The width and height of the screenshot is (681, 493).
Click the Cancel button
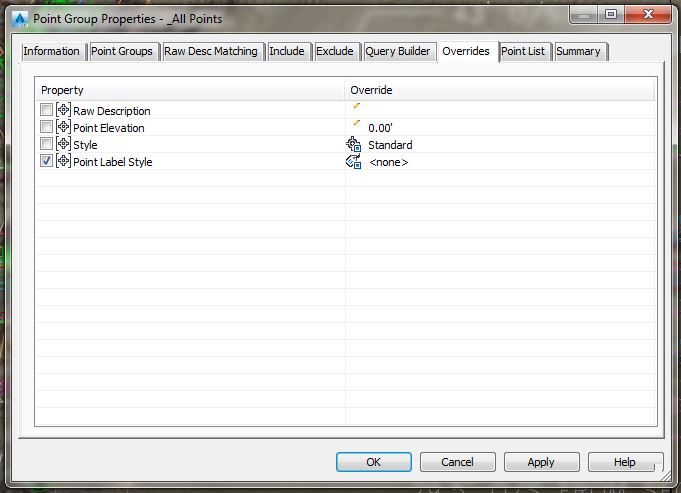click(457, 462)
